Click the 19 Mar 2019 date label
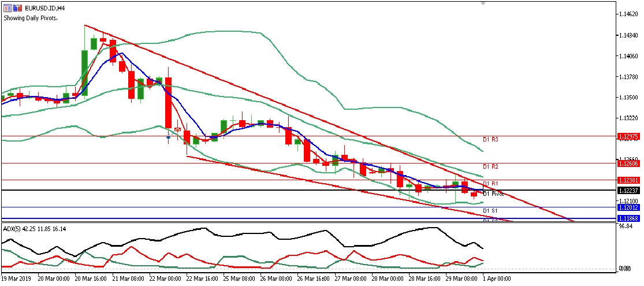Viewport: 644px width, 286px height. click(x=17, y=278)
